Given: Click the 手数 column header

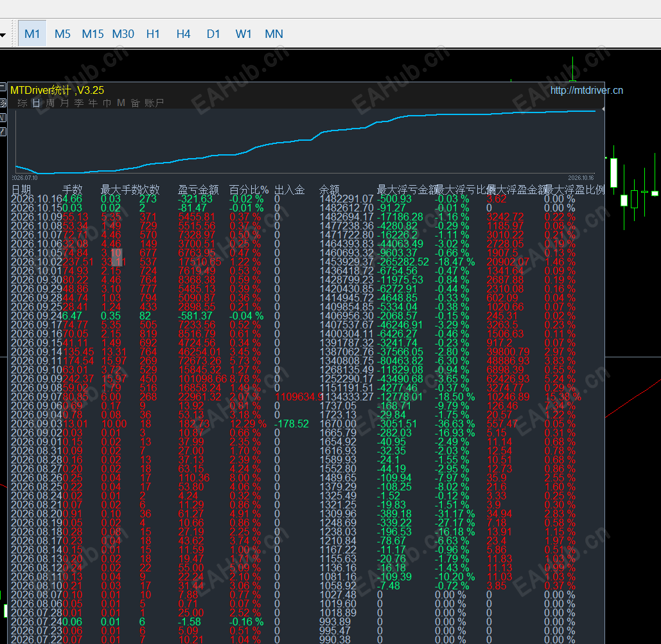Looking at the screenshot, I should click(x=72, y=190).
